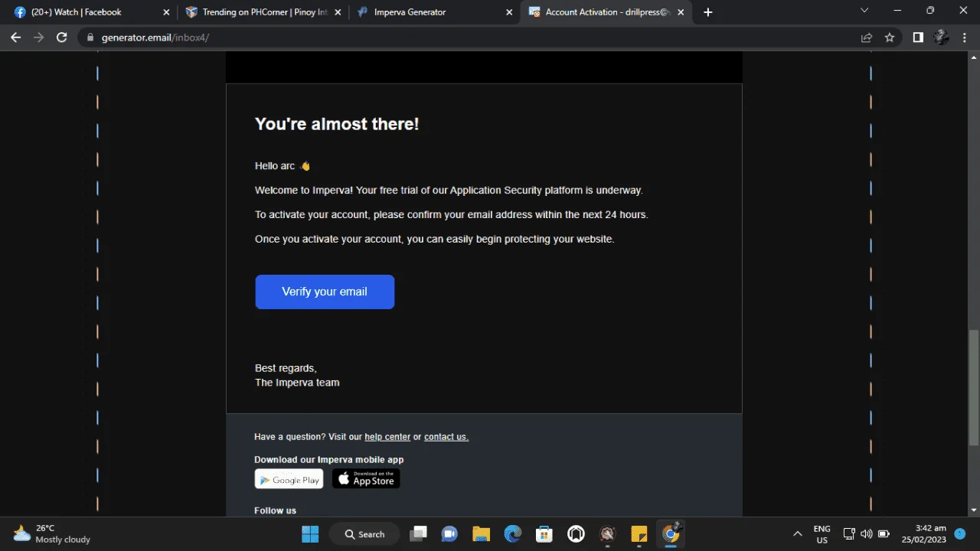Open the weather widget showing 26°C
Screen dimensions: 980x551
click(52, 534)
